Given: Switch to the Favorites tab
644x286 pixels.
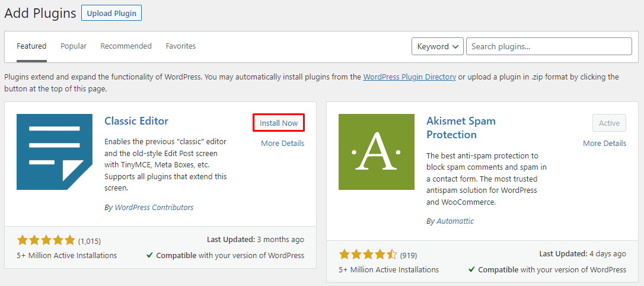Looking at the screenshot, I should (x=181, y=46).
